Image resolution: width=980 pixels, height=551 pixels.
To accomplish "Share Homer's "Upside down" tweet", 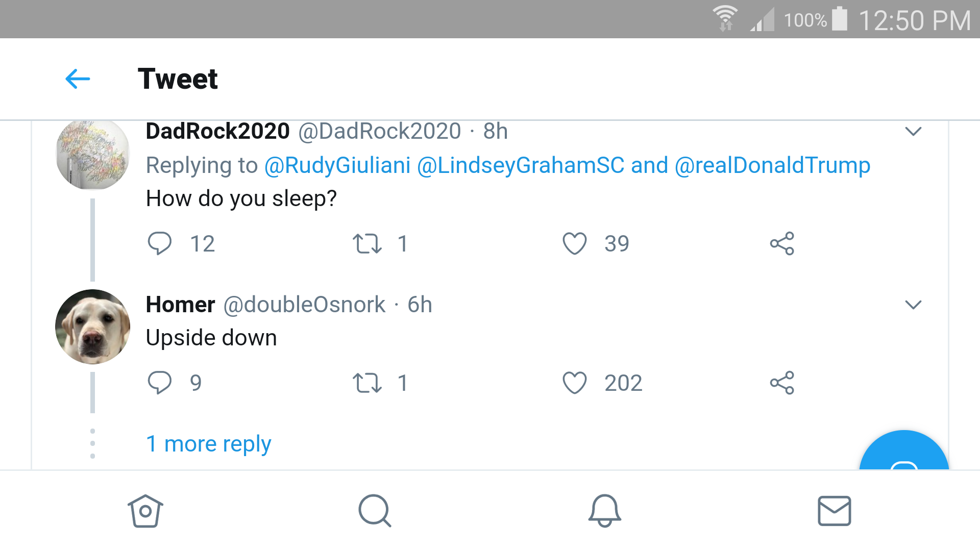I will pos(782,383).
